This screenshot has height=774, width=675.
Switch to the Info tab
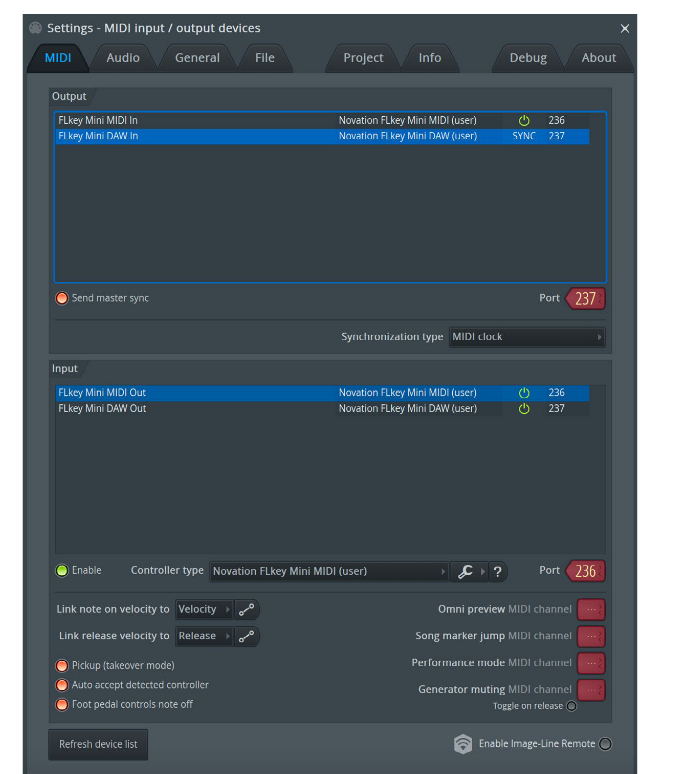430,58
